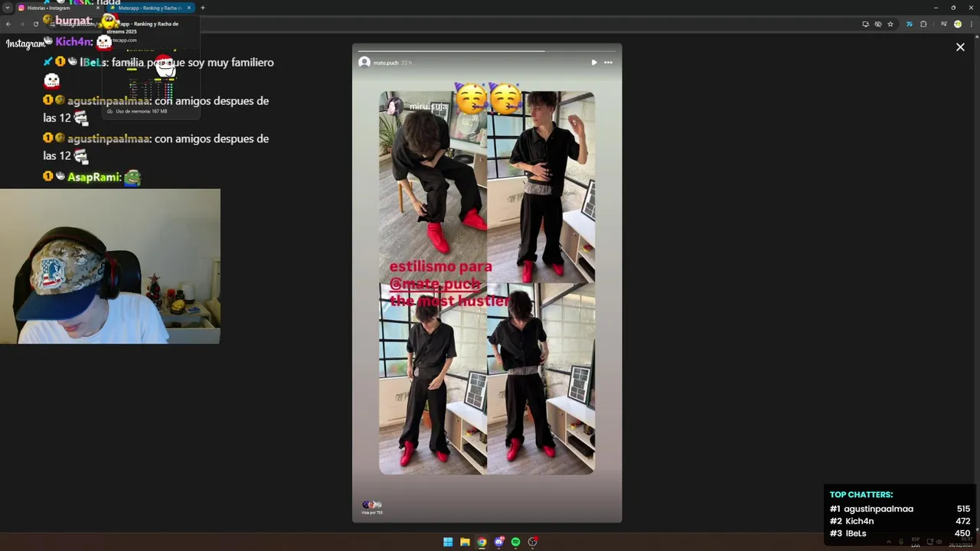Click the install app icon in address bar

click(x=865, y=24)
